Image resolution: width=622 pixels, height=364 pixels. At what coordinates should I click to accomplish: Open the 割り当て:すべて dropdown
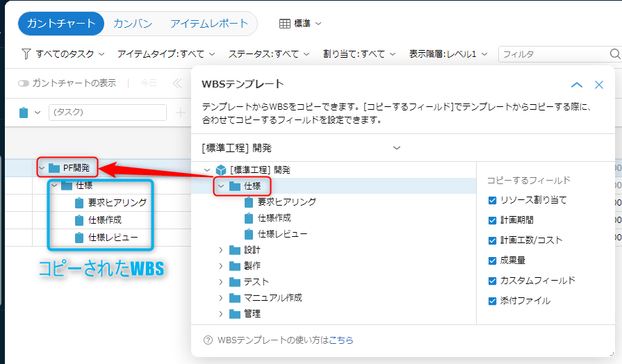coord(359,54)
